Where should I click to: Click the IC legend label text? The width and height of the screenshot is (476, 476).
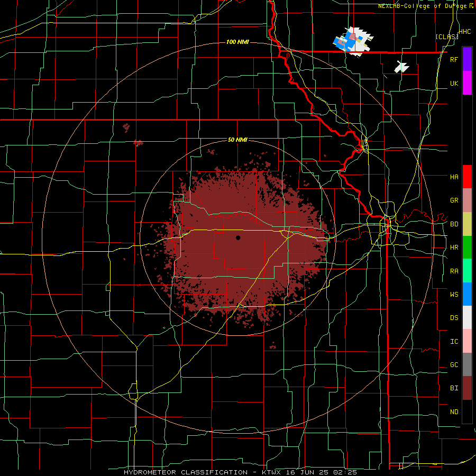454,342
